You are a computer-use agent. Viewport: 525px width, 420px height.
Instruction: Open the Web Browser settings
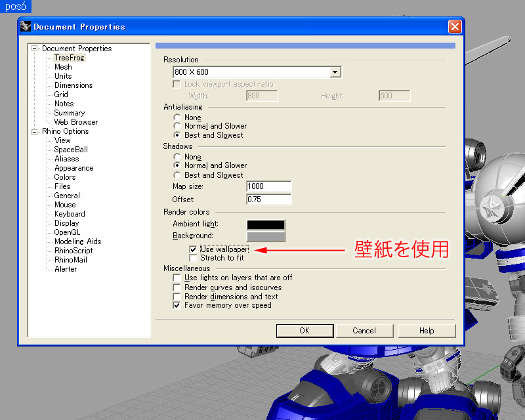click(x=76, y=122)
